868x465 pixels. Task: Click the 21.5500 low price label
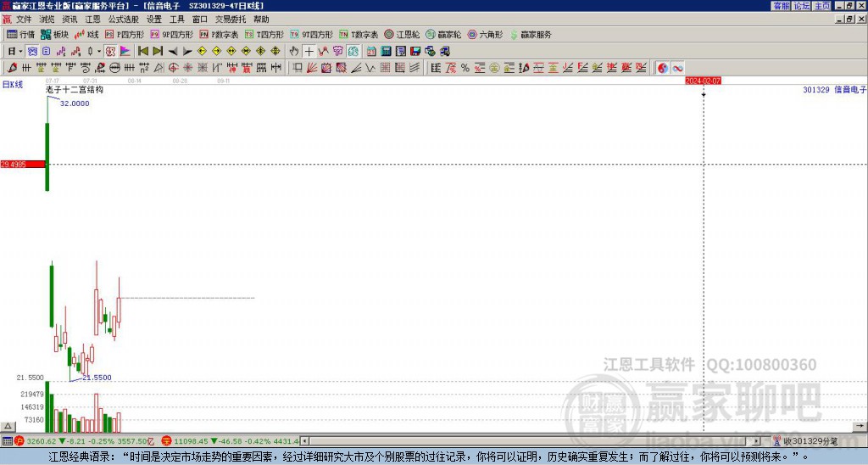click(x=97, y=378)
